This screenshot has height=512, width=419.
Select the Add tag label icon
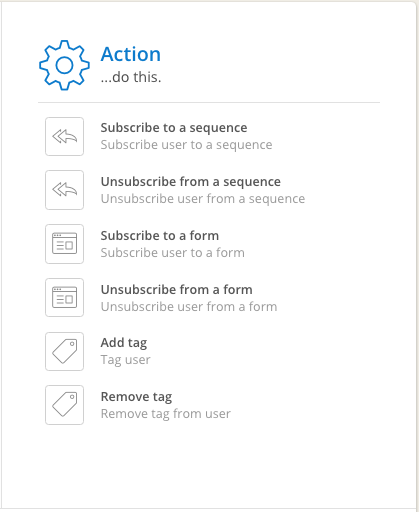tap(64, 351)
